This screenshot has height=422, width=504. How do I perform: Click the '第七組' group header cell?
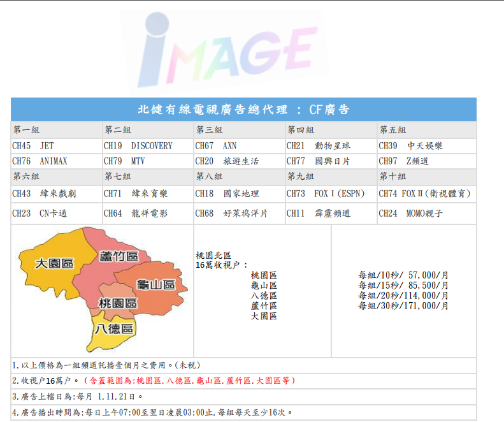pyautogui.click(x=148, y=177)
